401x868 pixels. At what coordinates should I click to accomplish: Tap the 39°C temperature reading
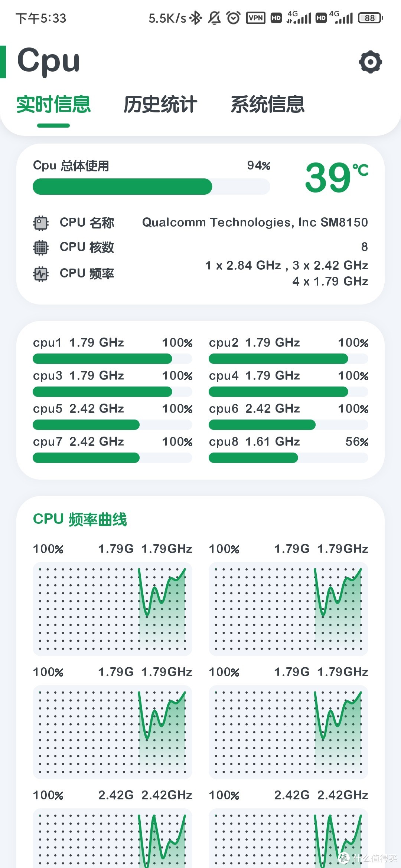click(336, 177)
